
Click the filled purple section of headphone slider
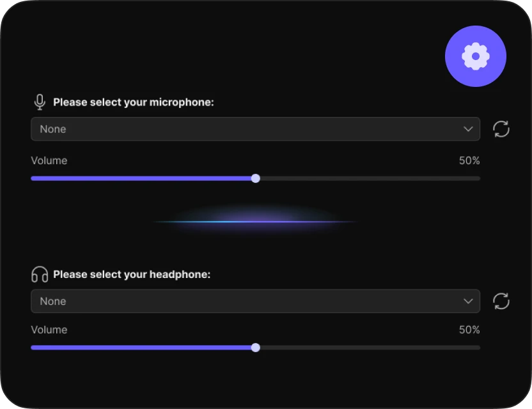(141, 348)
